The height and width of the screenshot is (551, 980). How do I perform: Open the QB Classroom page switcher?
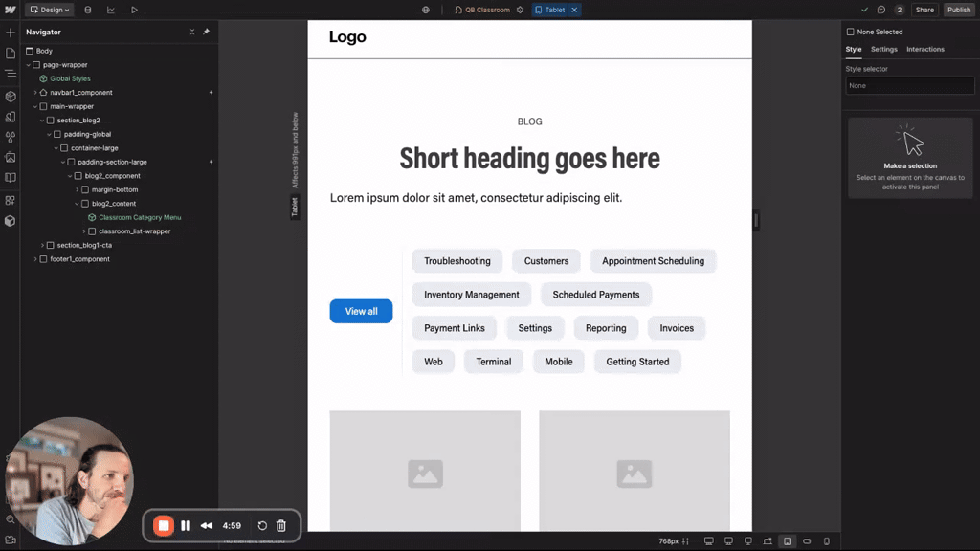[x=482, y=10]
